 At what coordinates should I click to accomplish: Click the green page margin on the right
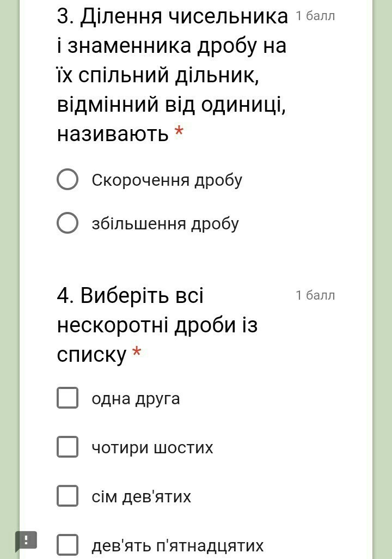[382, 272]
